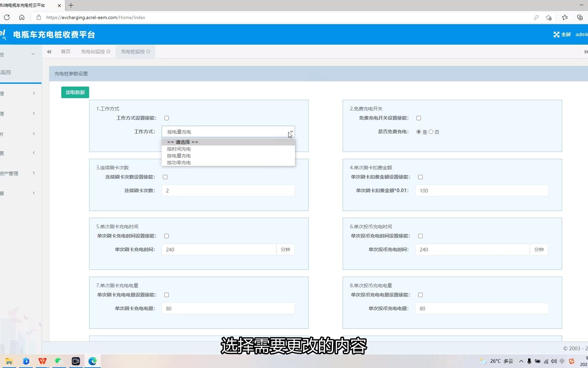Image resolution: width=588 pixels, height=368 pixels.
Task: Collapse the top sidebar section with the chevron
Action: 33,54
